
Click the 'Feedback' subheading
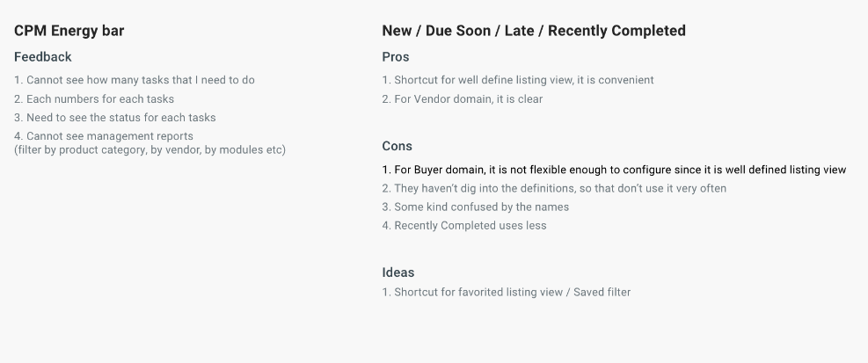pos(42,57)
